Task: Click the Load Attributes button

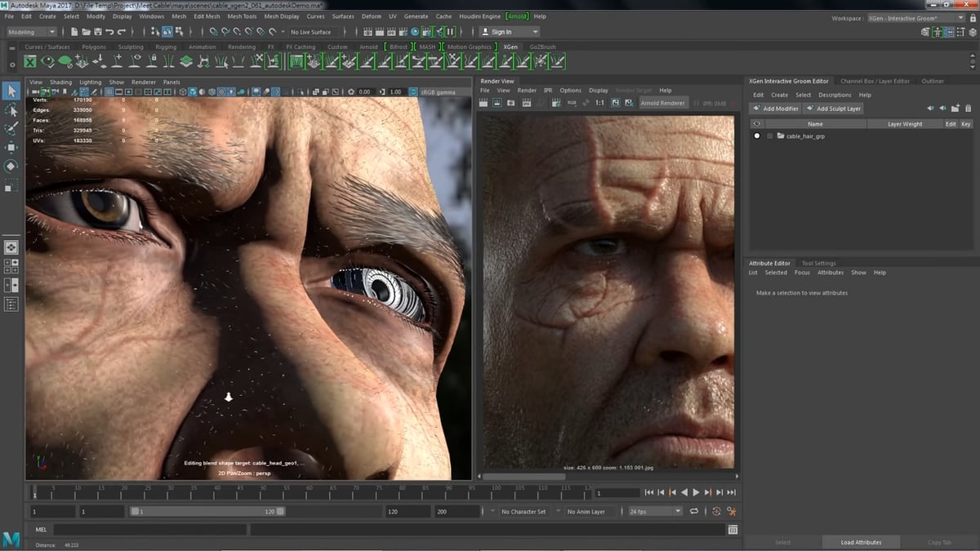Action: (861, 542)
